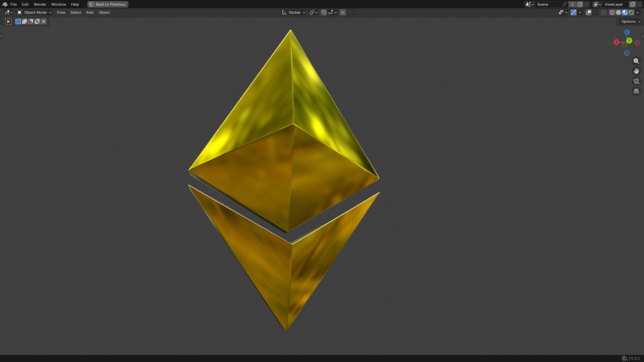
Task: Choose the intersect selection mode
Action: (44, 21)
